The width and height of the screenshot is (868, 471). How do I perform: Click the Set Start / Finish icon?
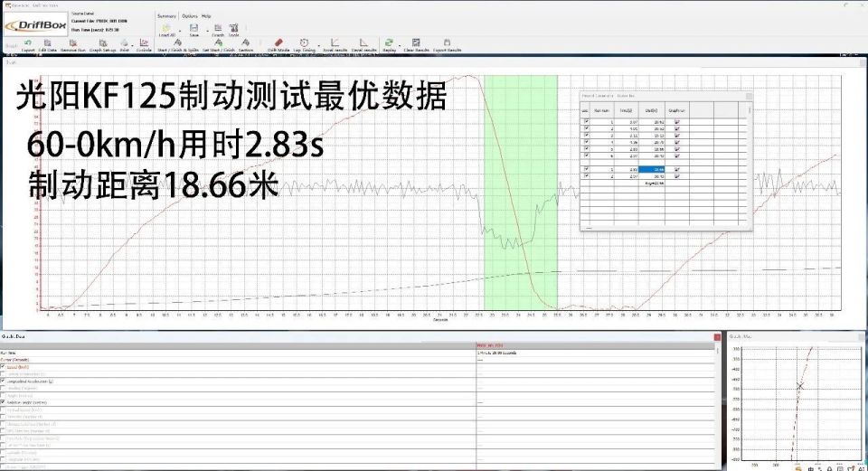pos(219,42)
